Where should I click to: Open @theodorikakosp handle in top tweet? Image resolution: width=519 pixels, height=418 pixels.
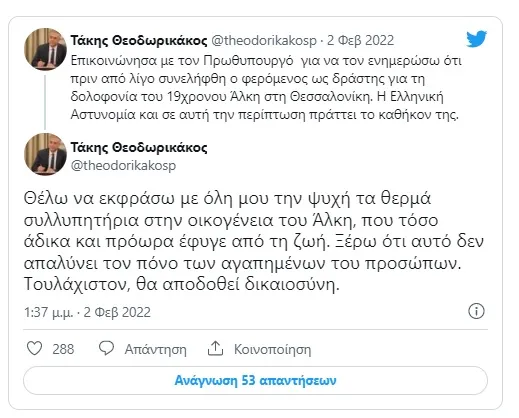(x=264, y=40)
